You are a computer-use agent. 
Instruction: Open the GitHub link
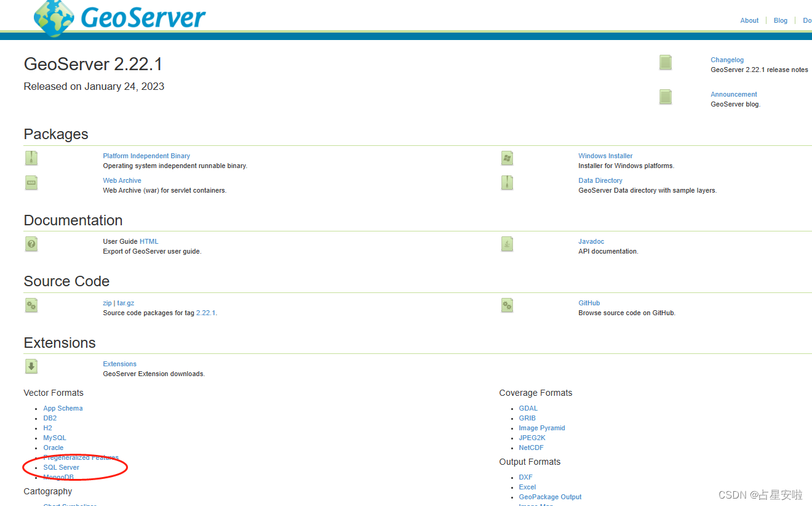(x=589, y=303)
